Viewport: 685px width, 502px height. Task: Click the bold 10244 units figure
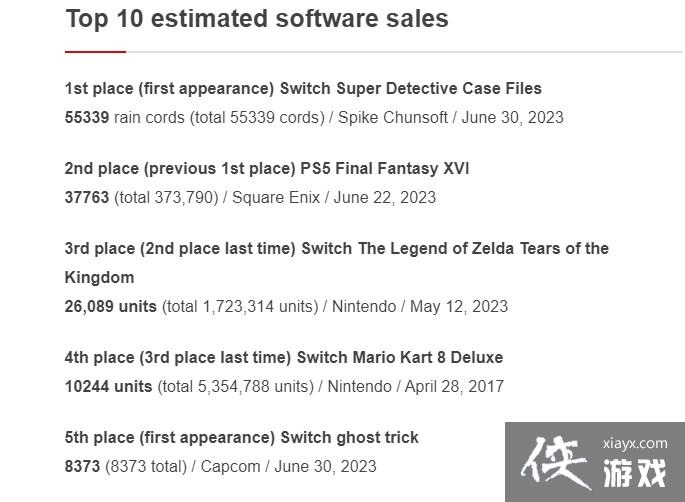(x=108, y=386)
